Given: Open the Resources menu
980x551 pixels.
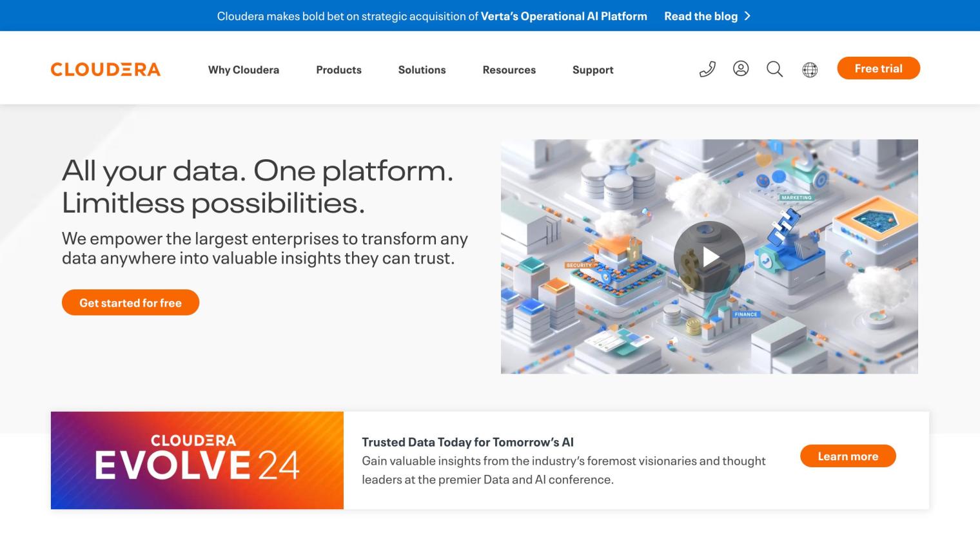Looking at the screenshot, I should 509,70.
